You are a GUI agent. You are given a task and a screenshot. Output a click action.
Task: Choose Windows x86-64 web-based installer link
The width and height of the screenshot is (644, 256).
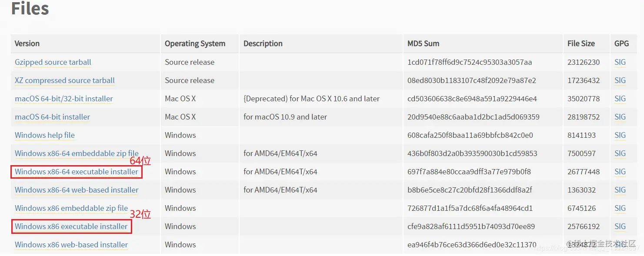point(77,190)
